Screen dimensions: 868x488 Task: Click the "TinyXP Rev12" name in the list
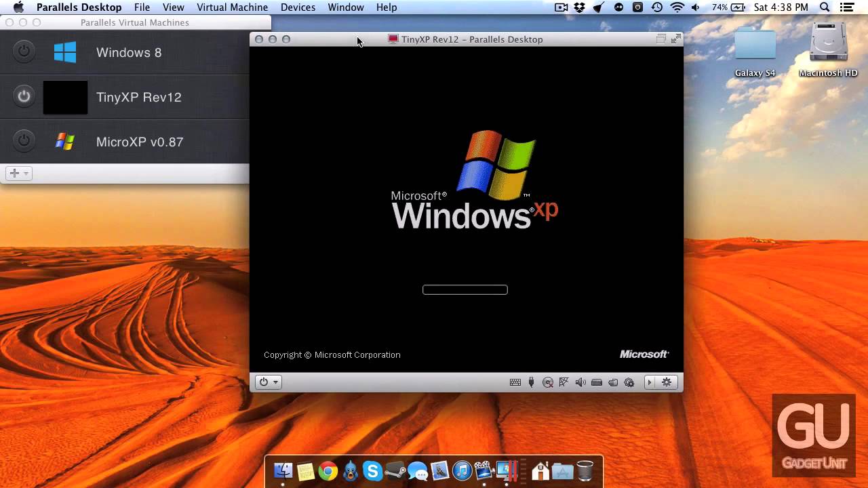[x=139, y=97]
